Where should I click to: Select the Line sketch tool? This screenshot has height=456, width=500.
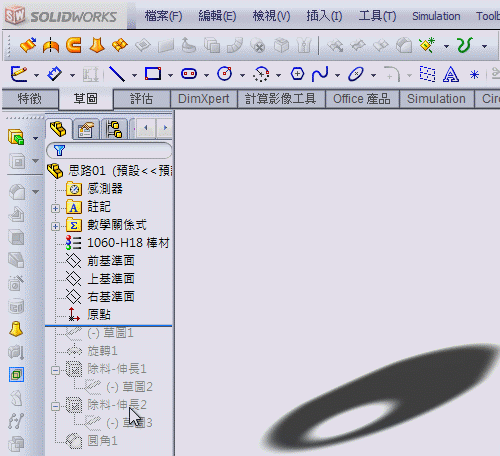click(x=117, y=74)
